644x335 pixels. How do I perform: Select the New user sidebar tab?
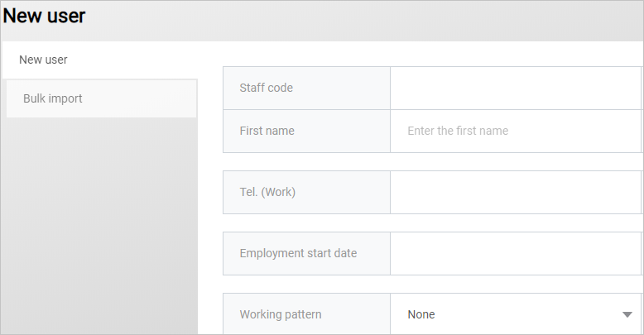point(44,60)
